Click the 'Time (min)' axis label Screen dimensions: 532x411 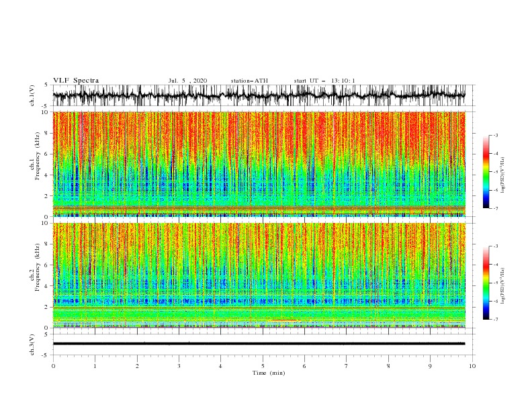pos(269,373)
